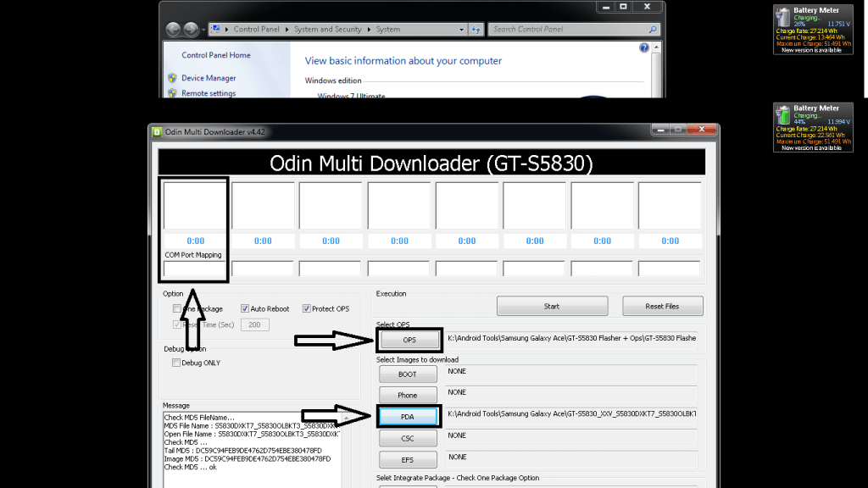The image size is (868, 488).
Task: Click the lower Battery Meter gadget icon
Action: [783, 114]
